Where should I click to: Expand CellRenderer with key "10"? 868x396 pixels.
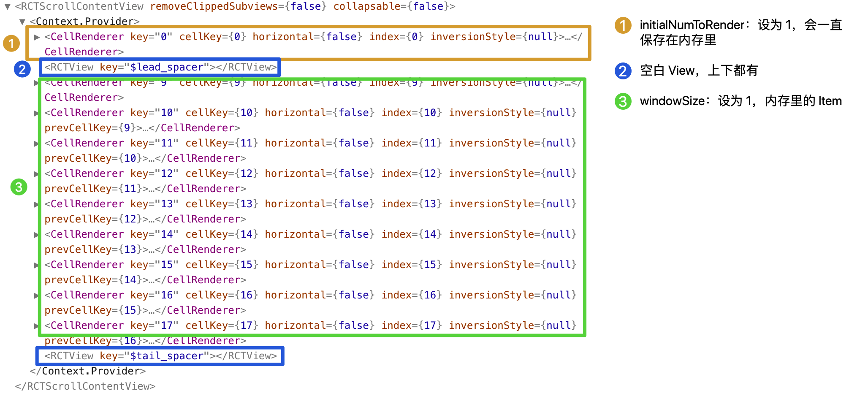coord(36,113)
